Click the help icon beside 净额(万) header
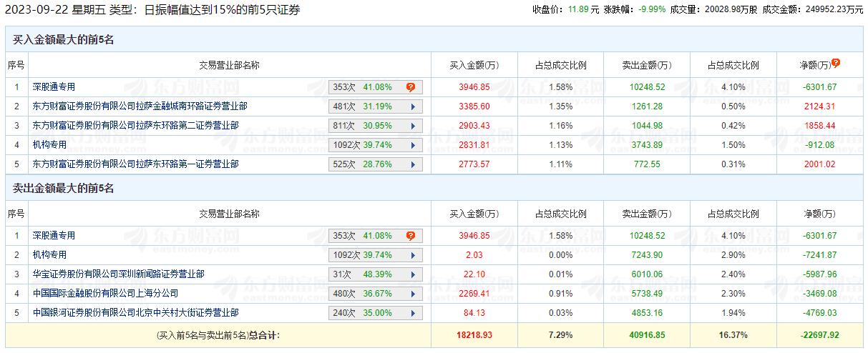Viewport: 868px width, 353px height. coord(836,63)
